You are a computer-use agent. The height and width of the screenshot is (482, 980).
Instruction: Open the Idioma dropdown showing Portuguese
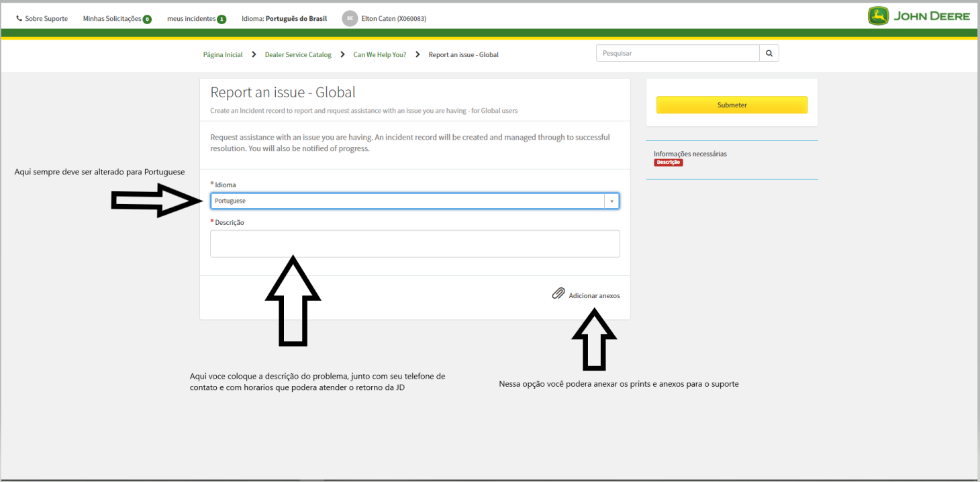(x=415, y=201)
